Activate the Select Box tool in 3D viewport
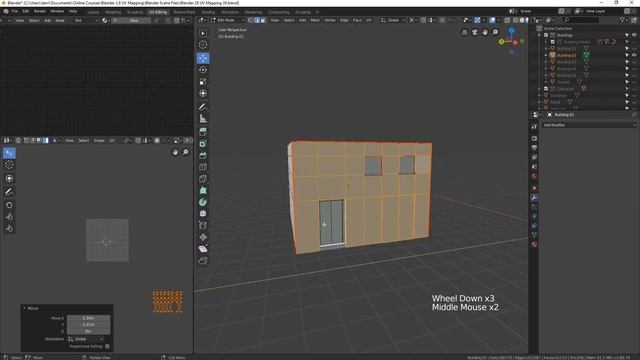Viewport: 640px width, 360px height. tap(203, 33)
